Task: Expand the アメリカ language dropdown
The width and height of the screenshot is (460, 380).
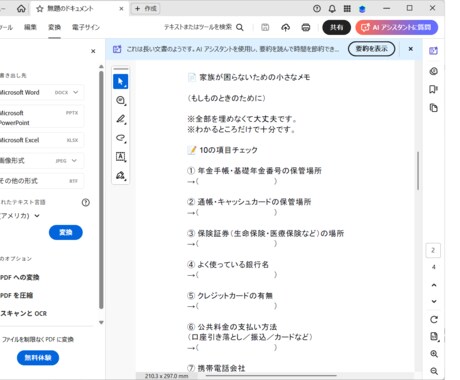Action: point(37,216)
